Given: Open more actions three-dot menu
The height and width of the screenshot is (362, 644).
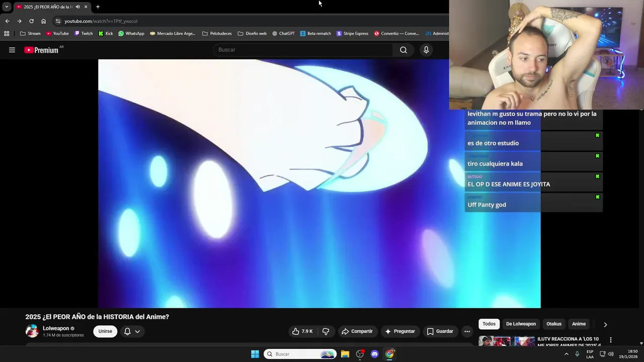Looking at the screenshot, I should 467,331.
